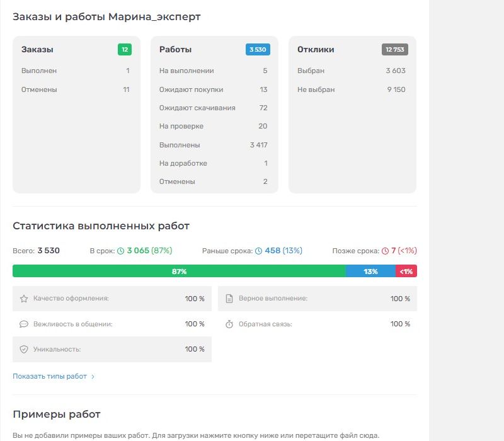Click the green clock icon near В срок
The width and height of the screenshot is (504, 441).
click(121, 251)
